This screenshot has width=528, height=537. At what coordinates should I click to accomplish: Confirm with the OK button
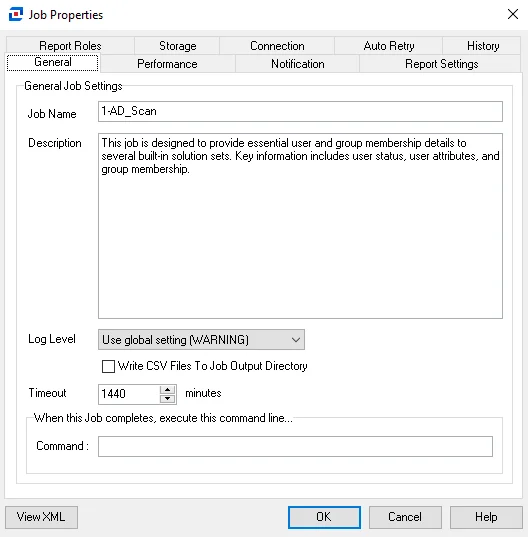click(324, 517)
